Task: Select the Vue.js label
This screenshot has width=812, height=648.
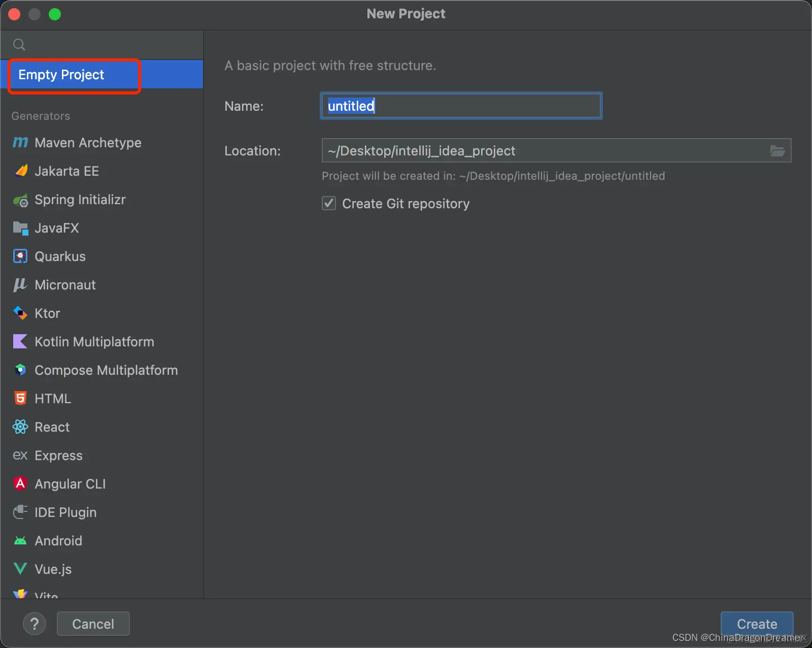Action: coord(53,569)
